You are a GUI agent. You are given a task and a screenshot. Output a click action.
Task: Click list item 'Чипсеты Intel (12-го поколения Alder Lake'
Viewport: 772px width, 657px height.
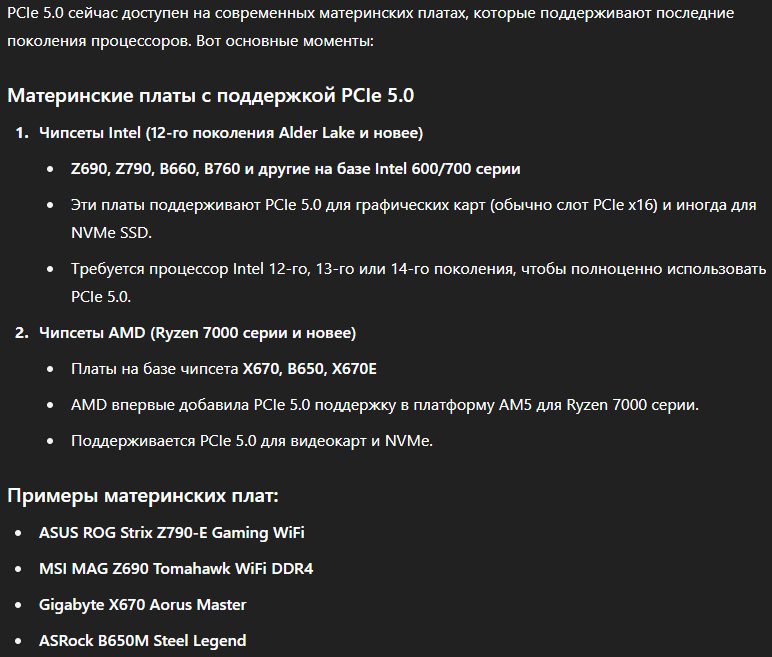point(231,133)
